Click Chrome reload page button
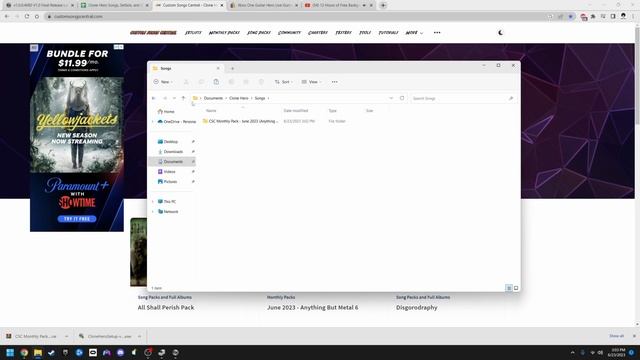Viewport: 640px width, 360px height. click(27, 16)
